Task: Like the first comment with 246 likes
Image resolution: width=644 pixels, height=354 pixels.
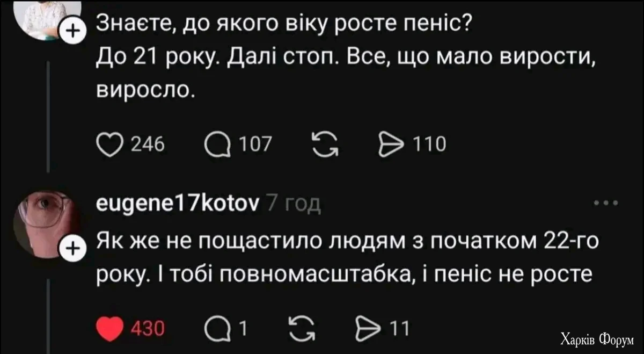Action: tap(111, 143)
